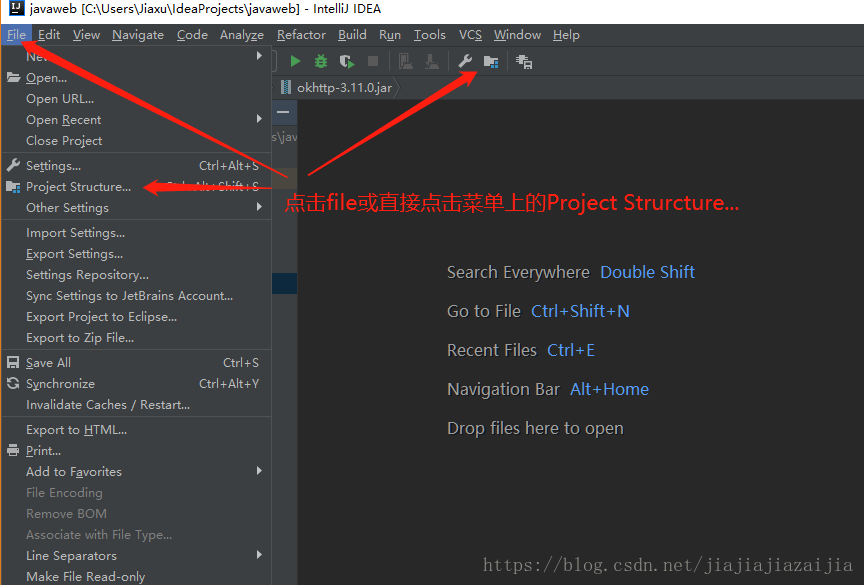Open the Refactor menu
This screenshot has width=864, height=585.
click(x=301, y=35)
